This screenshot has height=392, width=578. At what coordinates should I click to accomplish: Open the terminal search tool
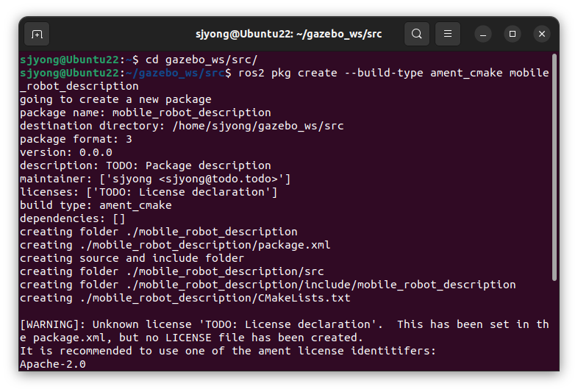click(x=416, y=34)
